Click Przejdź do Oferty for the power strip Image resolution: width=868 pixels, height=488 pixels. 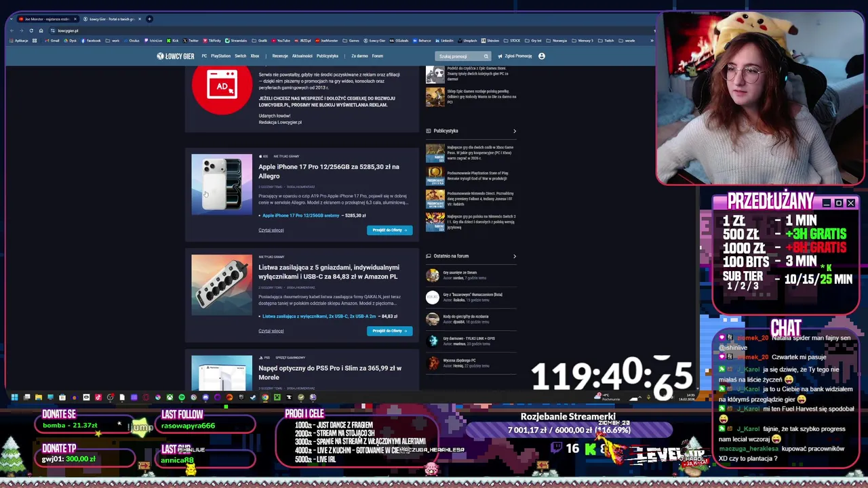(x=389, y=331)
